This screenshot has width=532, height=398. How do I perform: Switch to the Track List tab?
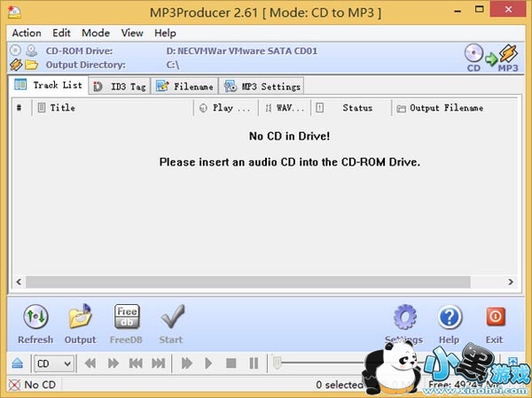point(48,85)
